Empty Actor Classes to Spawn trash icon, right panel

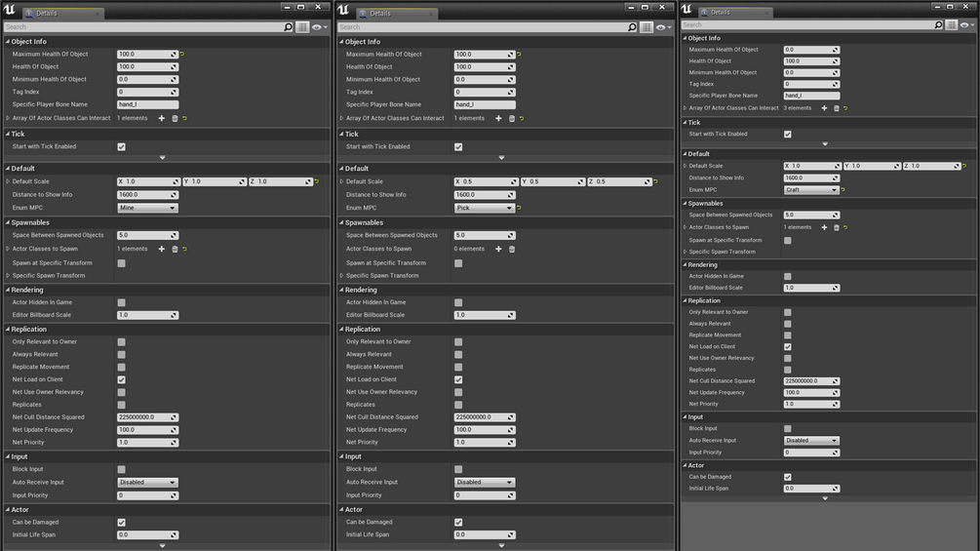coord(837,227)
